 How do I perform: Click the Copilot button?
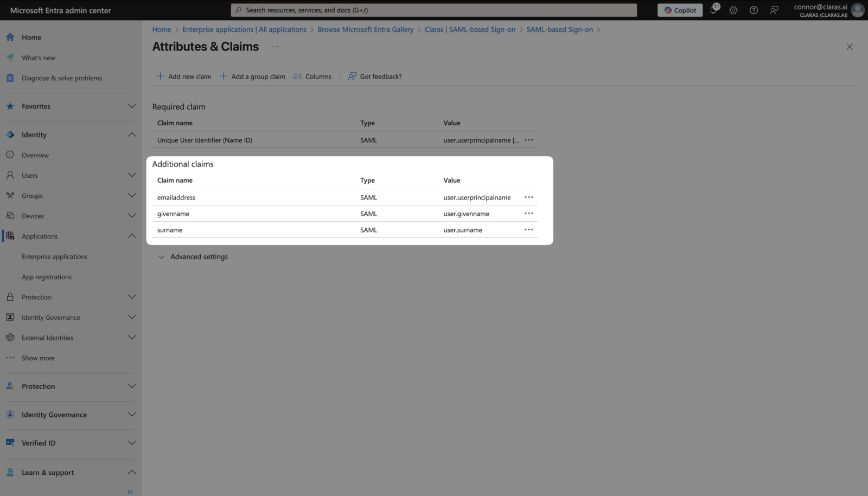[x=680, y=10]
